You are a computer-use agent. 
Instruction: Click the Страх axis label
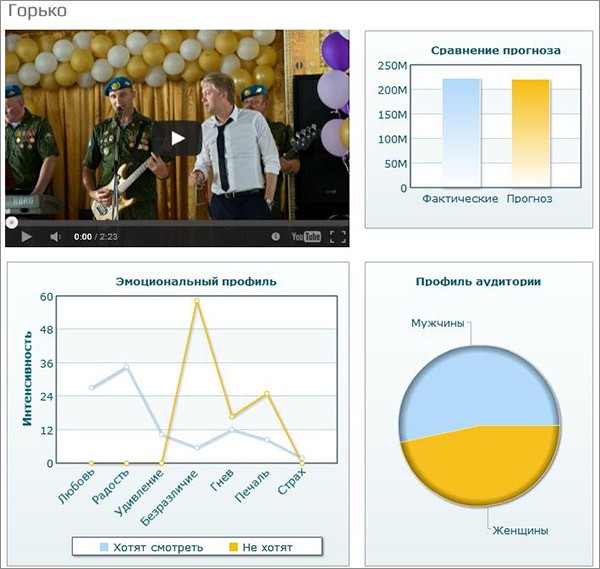pos(292,481)
